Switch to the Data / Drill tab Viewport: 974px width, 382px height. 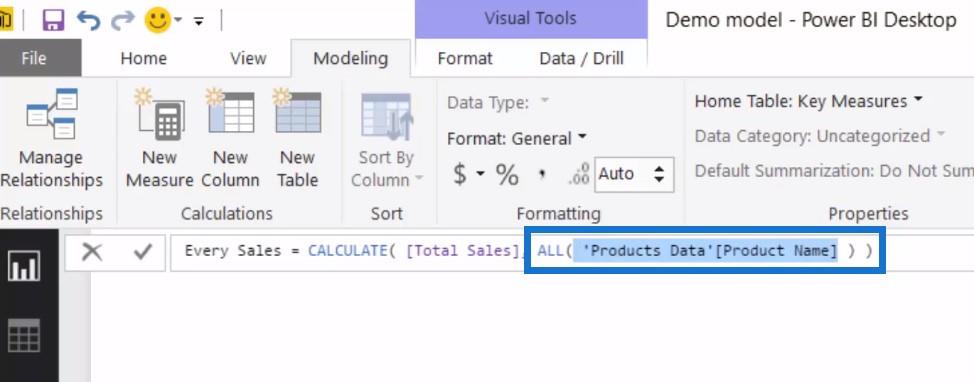click(581, 58)
